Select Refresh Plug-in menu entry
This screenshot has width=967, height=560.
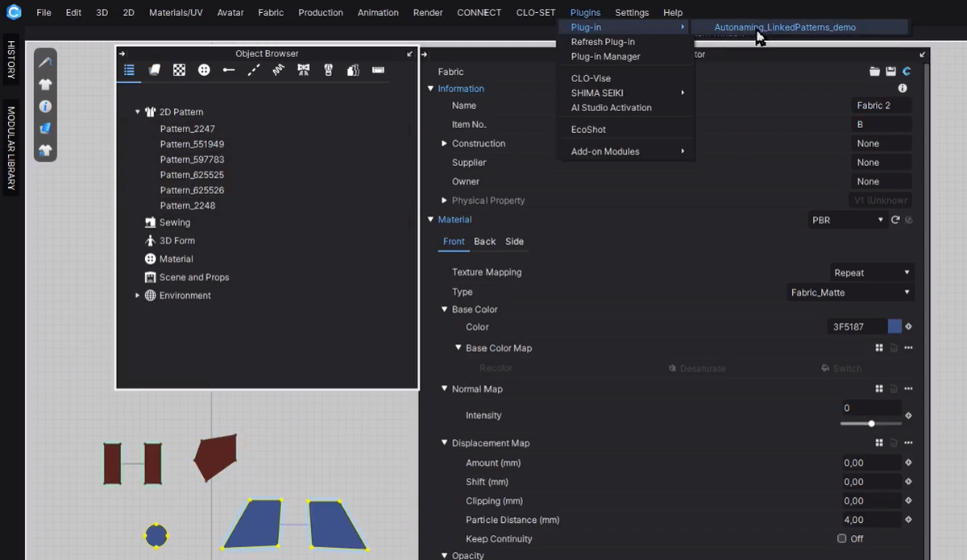pyautogui.click(x=603, y=42)
